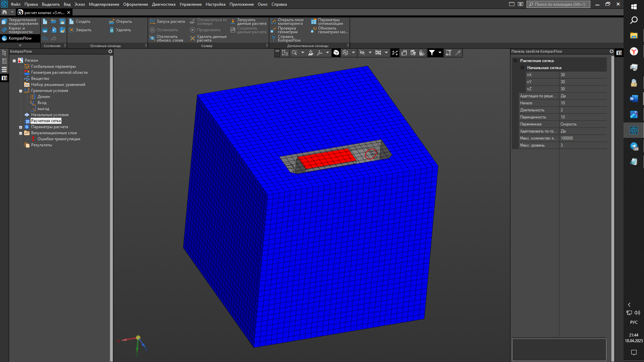
Task: Toggle the hide objects eye icon
Action: (x=362, y=53)
